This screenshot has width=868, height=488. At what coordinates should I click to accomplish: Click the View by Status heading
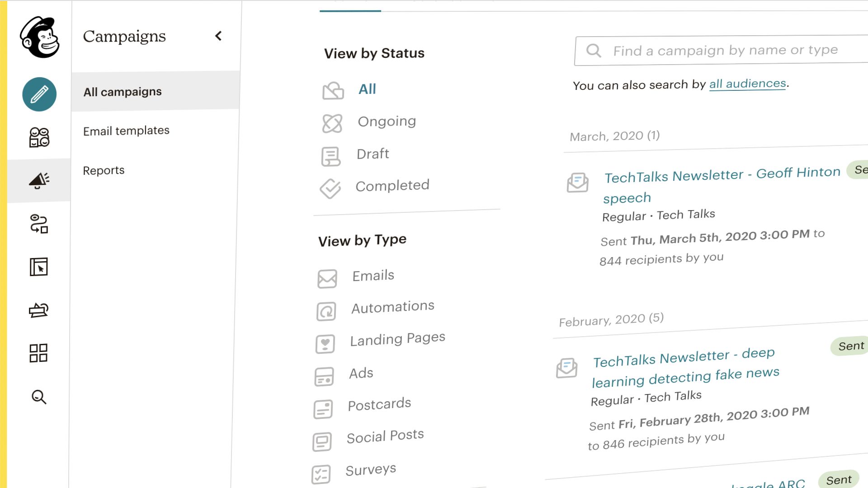coord(374,53)
